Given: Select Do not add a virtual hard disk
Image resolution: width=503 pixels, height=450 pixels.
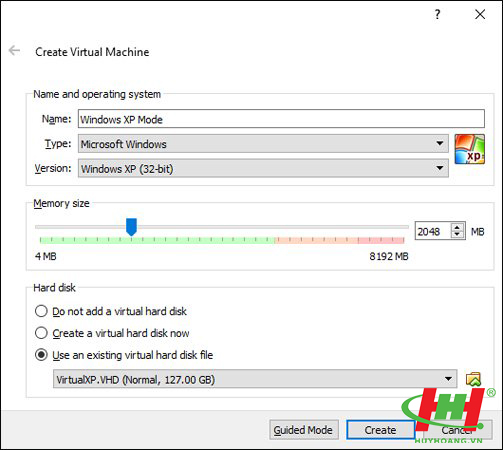Looking at the screenshot, I should coord(41,311).
